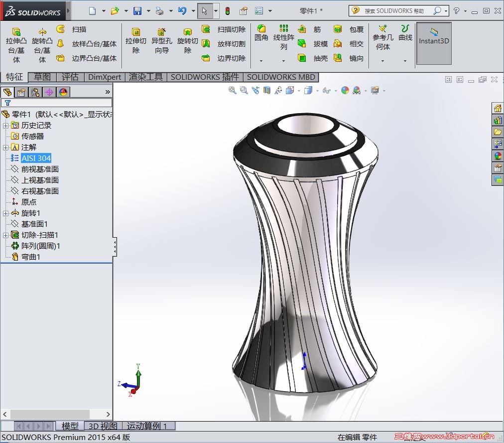Image resolution: width=504 pixels, height=443 pixels.
Task: Select the Extruded Boss/Base (拉伸凸台/基体) tool
Action: coord(16,45)
